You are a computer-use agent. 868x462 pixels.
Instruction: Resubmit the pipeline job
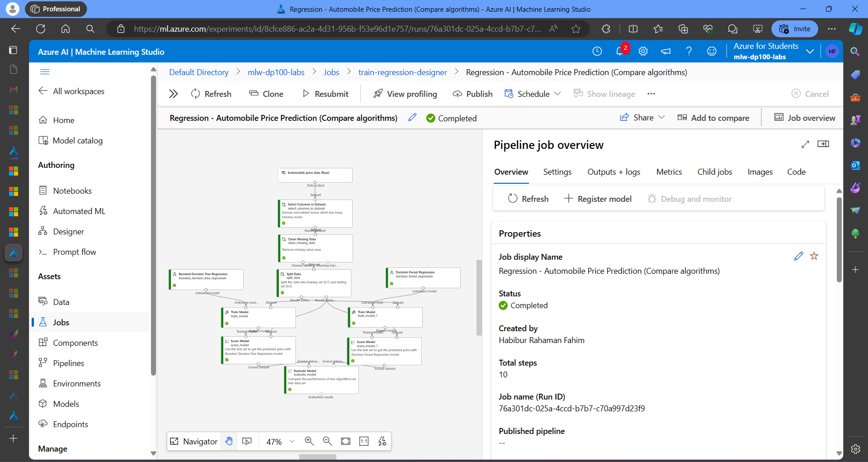[325, 94]
